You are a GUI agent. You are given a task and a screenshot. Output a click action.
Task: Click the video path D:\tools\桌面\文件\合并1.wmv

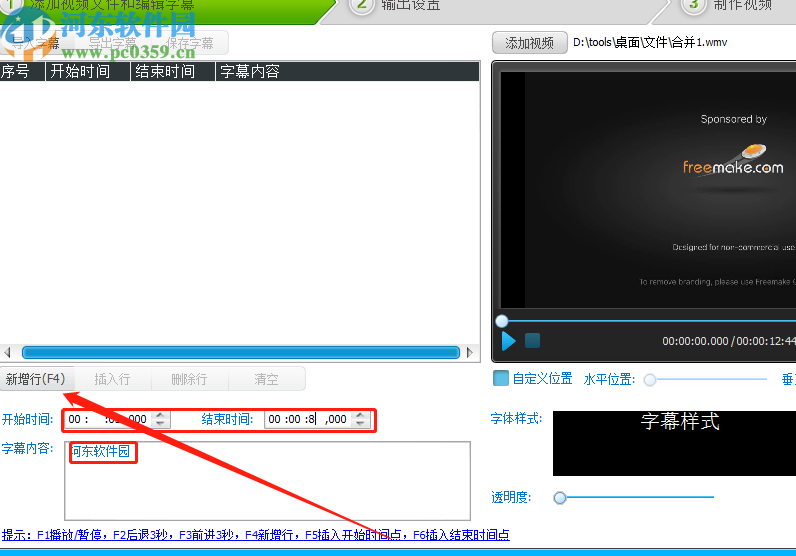point(650,43)
